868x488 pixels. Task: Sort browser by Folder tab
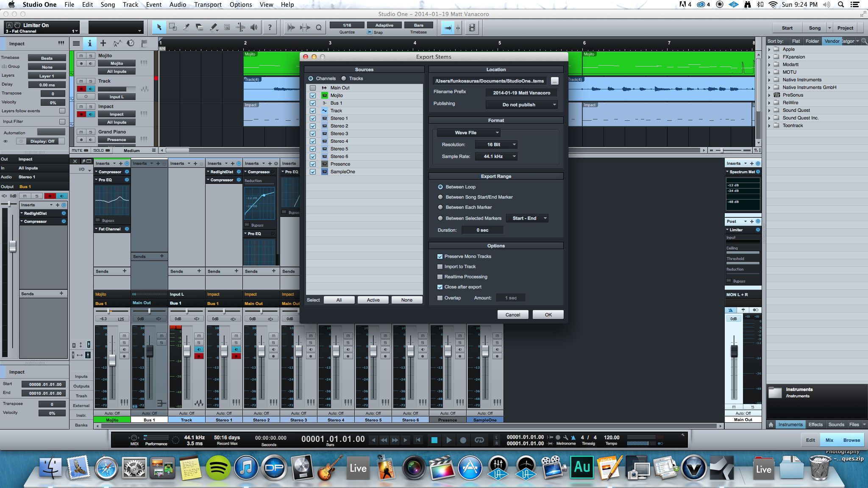click(812, 41)
